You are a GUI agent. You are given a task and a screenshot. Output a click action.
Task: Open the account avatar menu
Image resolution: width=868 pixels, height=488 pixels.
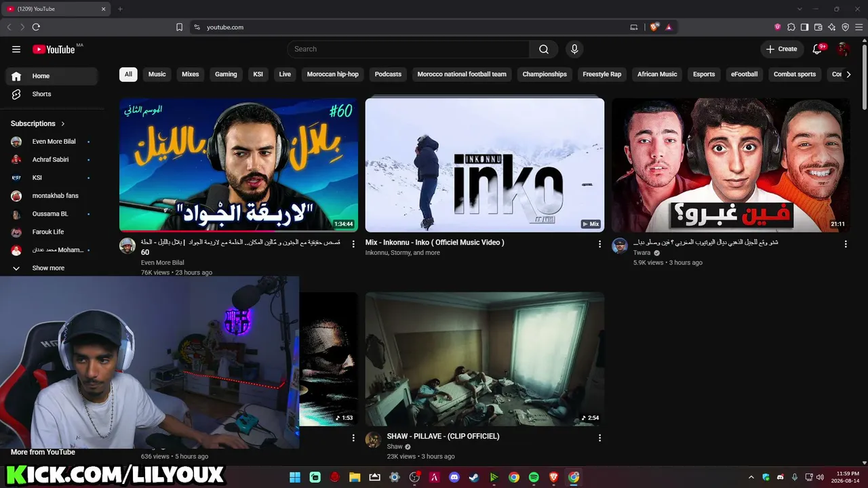point(843,49)
